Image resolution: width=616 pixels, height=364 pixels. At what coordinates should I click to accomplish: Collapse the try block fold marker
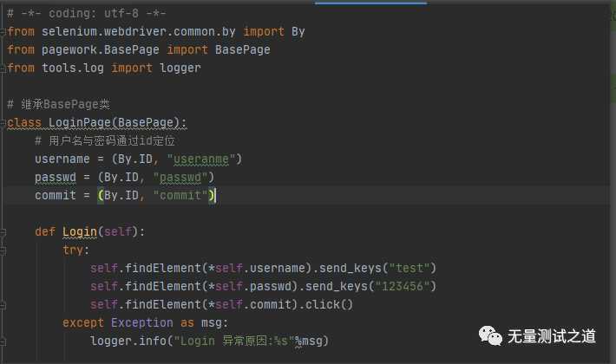point(3,250)
